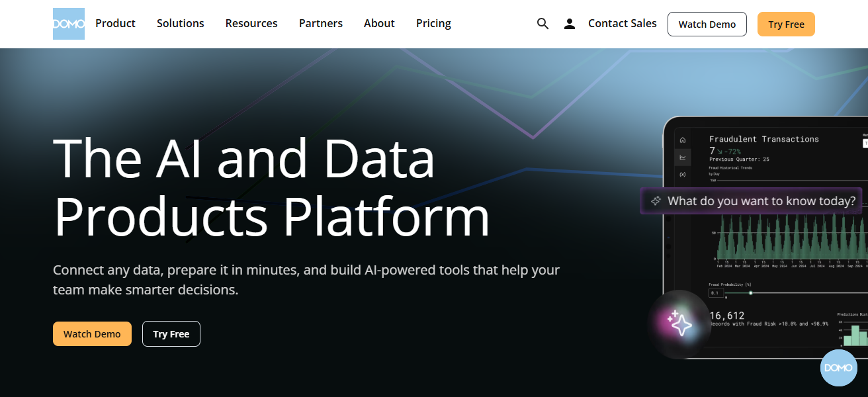Open the site search magnifier icon

[x=543, y=24]
